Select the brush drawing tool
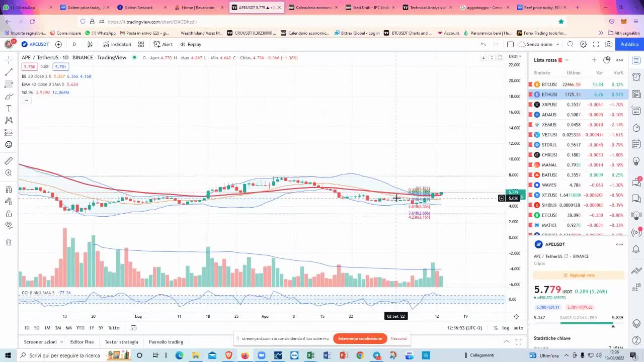Viewport: 644px width, 362px height. [x=9, y=96]
